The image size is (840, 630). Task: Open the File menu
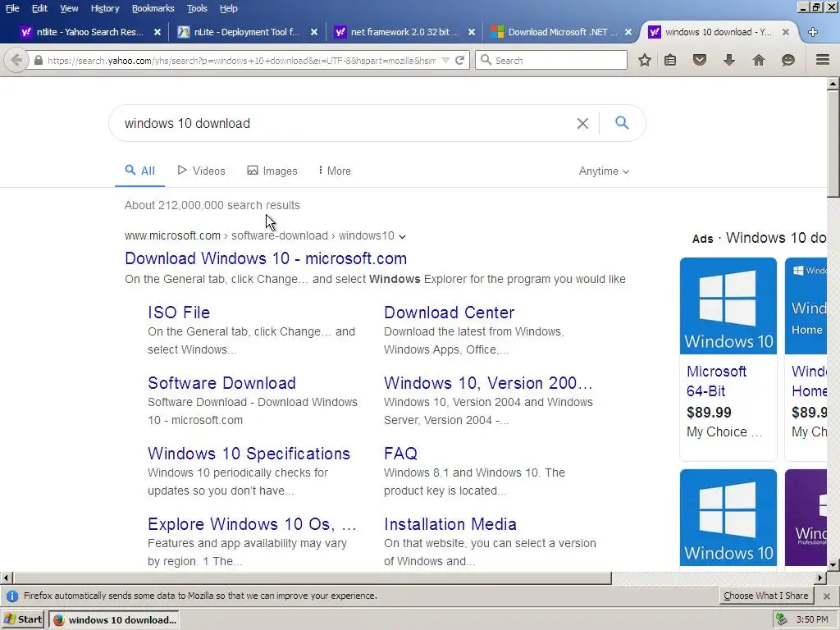(x=12, y=8)
